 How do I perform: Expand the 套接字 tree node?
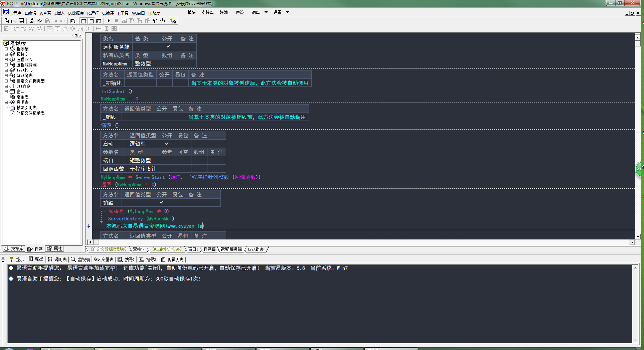click(6, 54)
